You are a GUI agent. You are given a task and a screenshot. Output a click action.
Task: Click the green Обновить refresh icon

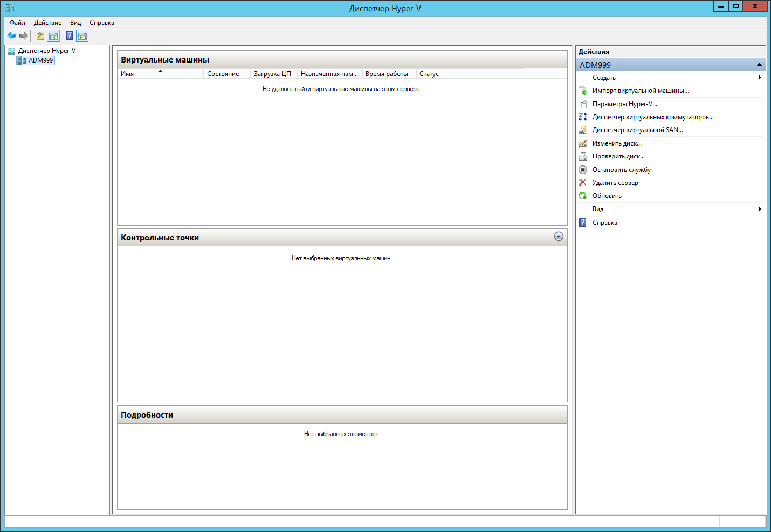click(x=583, y=196)
